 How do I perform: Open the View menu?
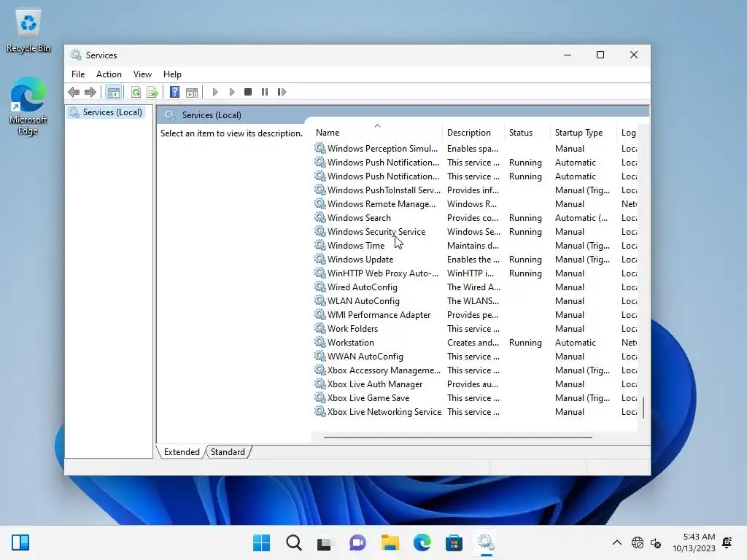(x=142, y=74)
